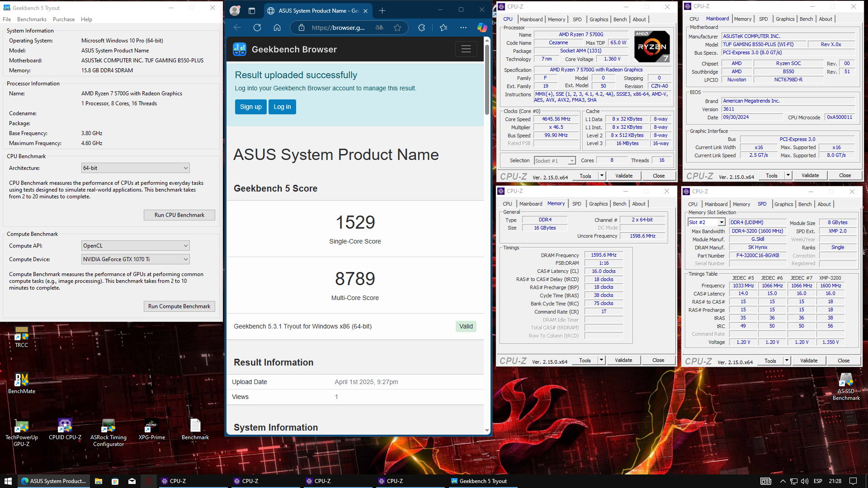Viewport: 868px width, 488px height.
Task: Open File Explorer from taskbar
Action: click(99, 481)
